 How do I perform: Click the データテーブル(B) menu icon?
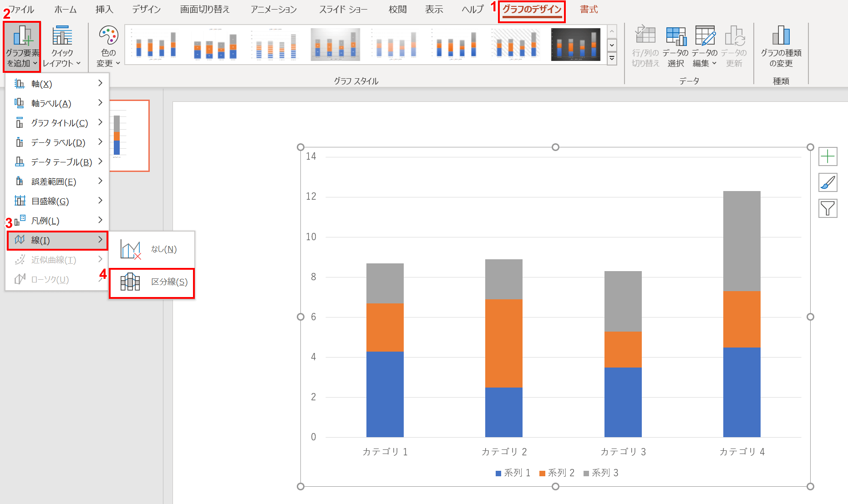click(20, 162)
